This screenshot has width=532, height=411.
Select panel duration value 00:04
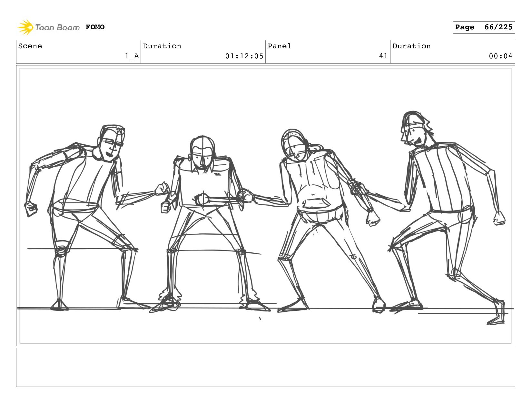point(500,56)
